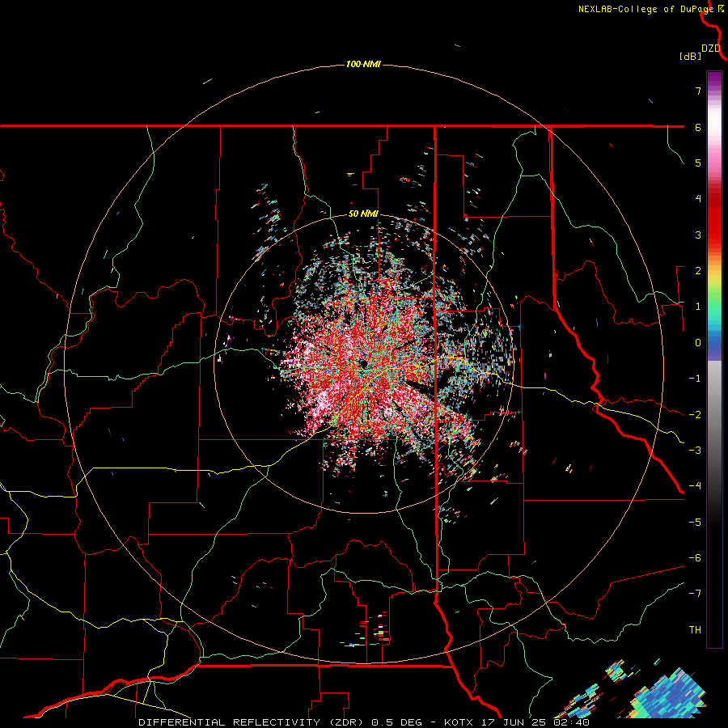Click the -3 value on the dB scale
This screenshot has width=728, height=728.
pos(695,450)
